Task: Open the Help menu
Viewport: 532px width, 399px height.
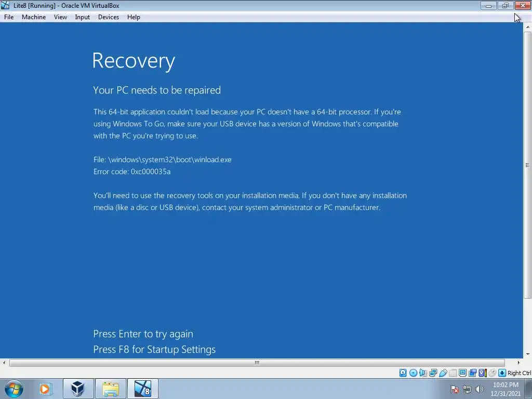Action: [134, 17]
